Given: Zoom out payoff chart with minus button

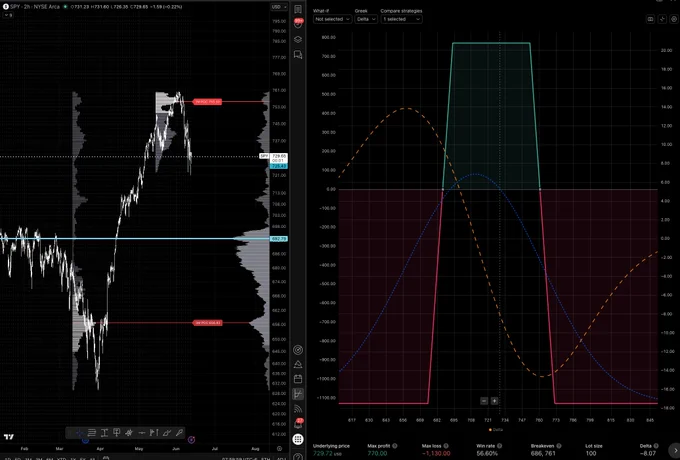Looking at the screenshot, I should [x=484, y=401].
